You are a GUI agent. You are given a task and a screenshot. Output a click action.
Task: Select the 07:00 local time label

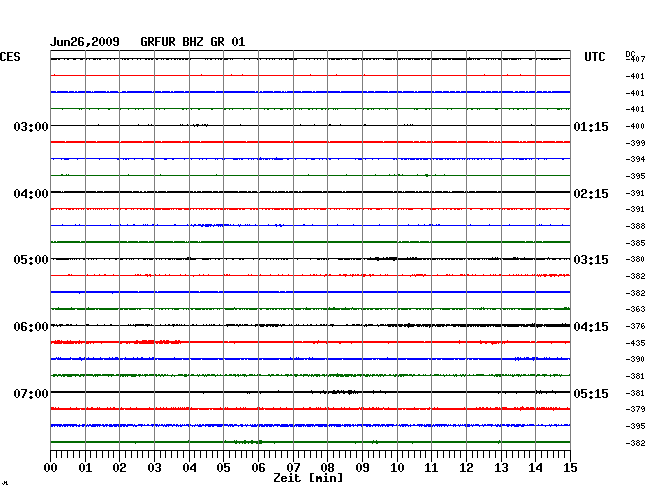[31, 393]
